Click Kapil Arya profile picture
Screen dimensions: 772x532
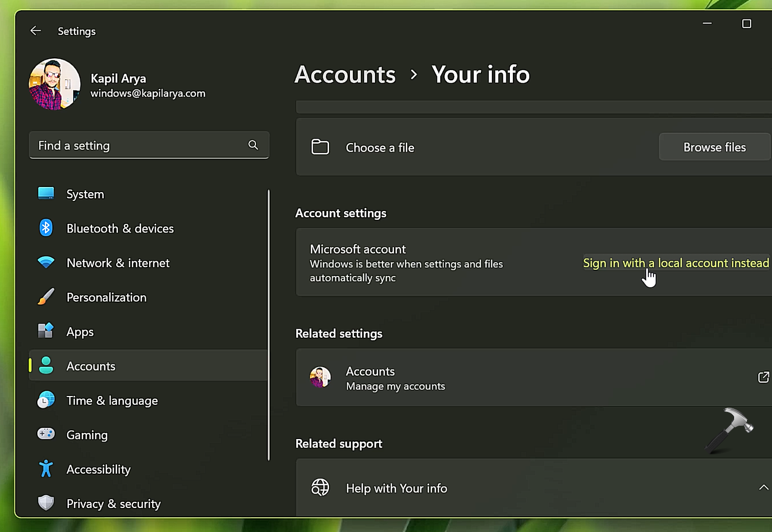point(55,84)
